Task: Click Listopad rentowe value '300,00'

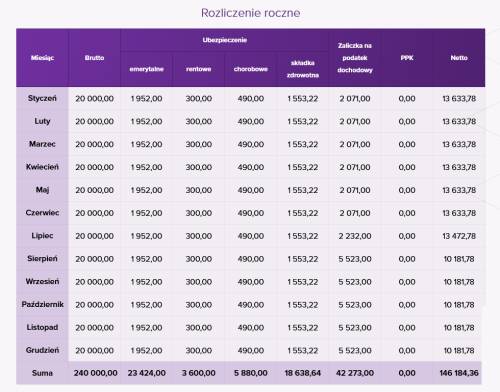Action: click(199, 328)
